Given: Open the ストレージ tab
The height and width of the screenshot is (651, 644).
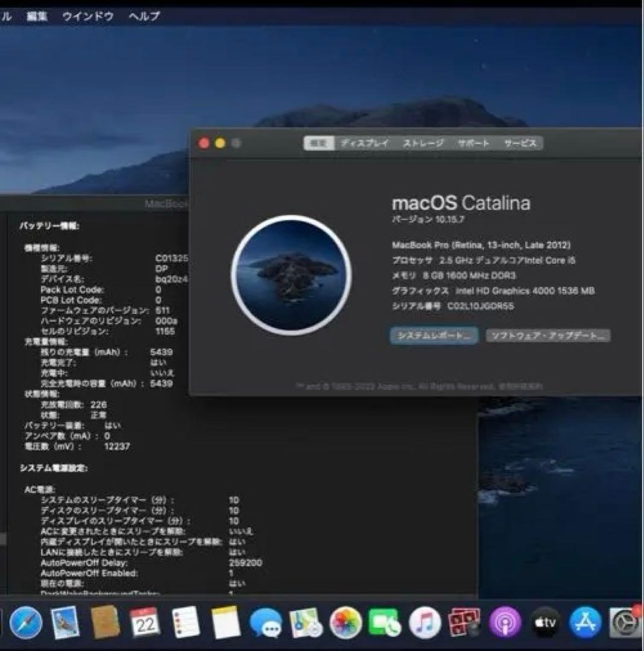Looking at the screenshot, I should coord(423,143).
